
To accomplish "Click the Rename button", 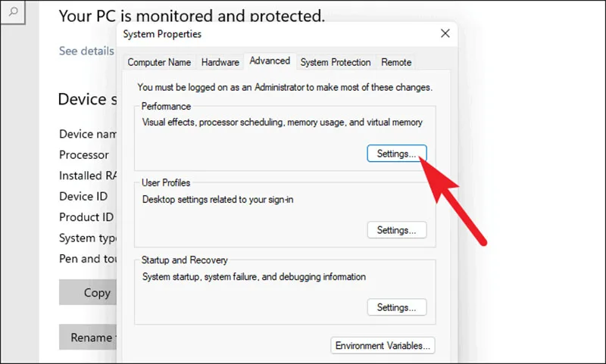I will pos(88,338).
